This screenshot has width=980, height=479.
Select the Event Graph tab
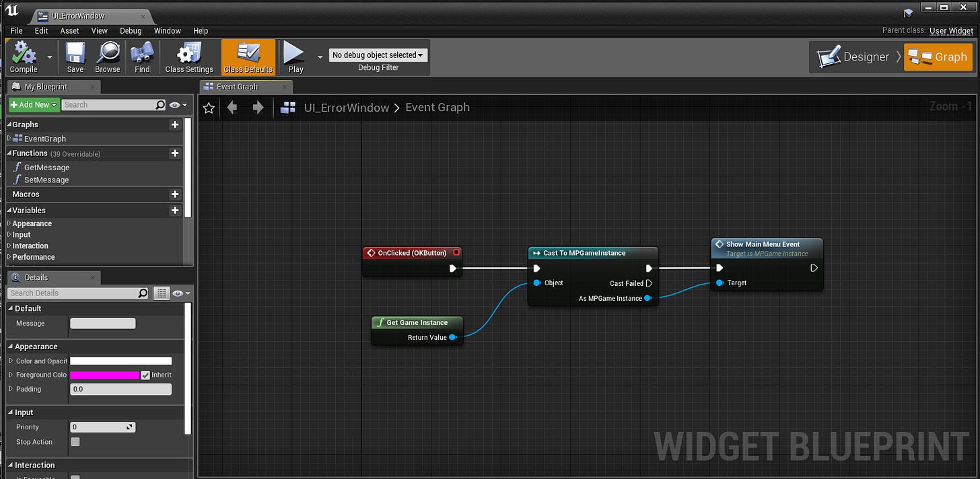246,87
